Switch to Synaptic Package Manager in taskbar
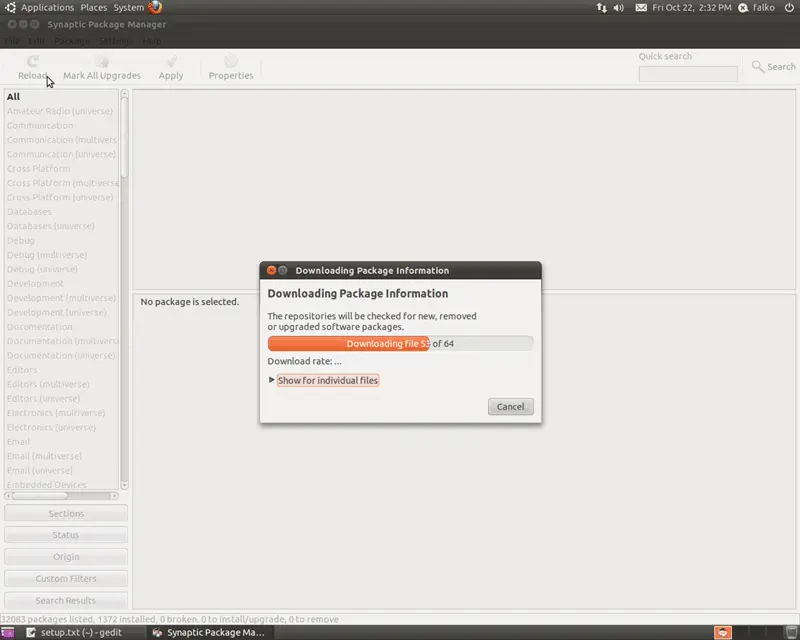Viewport: 800px width, 640px height. click(209, 633)
